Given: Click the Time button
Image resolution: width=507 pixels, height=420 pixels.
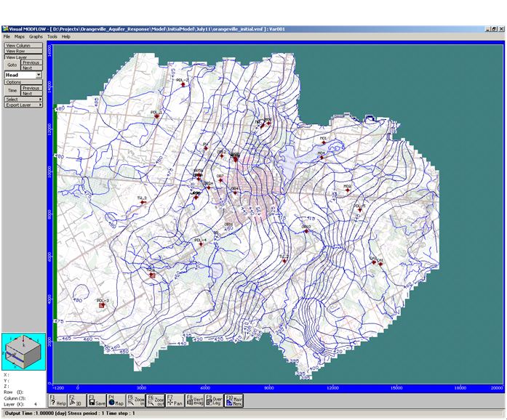Looking at the screenshot, I should tap(12, 90).
